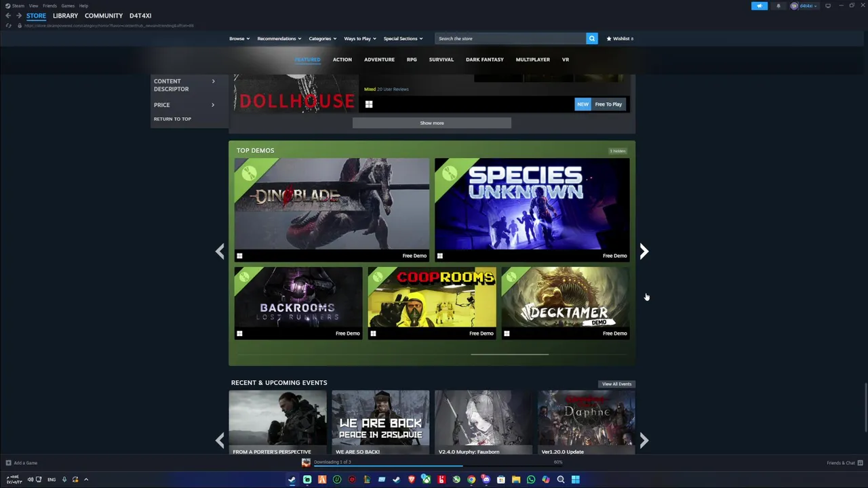Open Xbox app from the taskbar

point(426,480)
